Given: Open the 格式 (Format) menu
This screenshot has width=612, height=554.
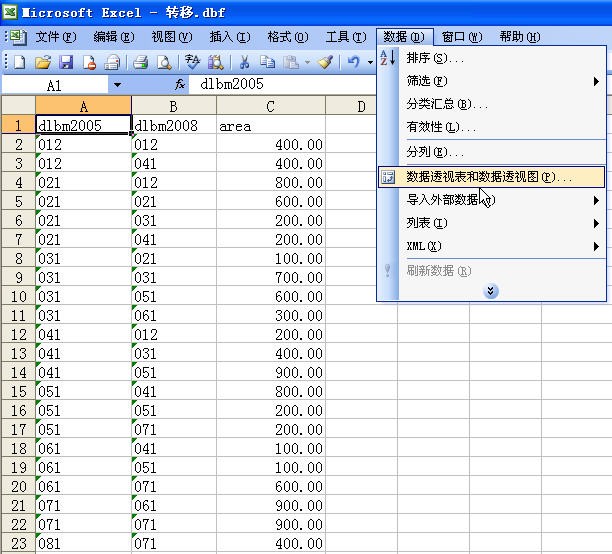Looking at the screenshot, I should tap(287, 37).
